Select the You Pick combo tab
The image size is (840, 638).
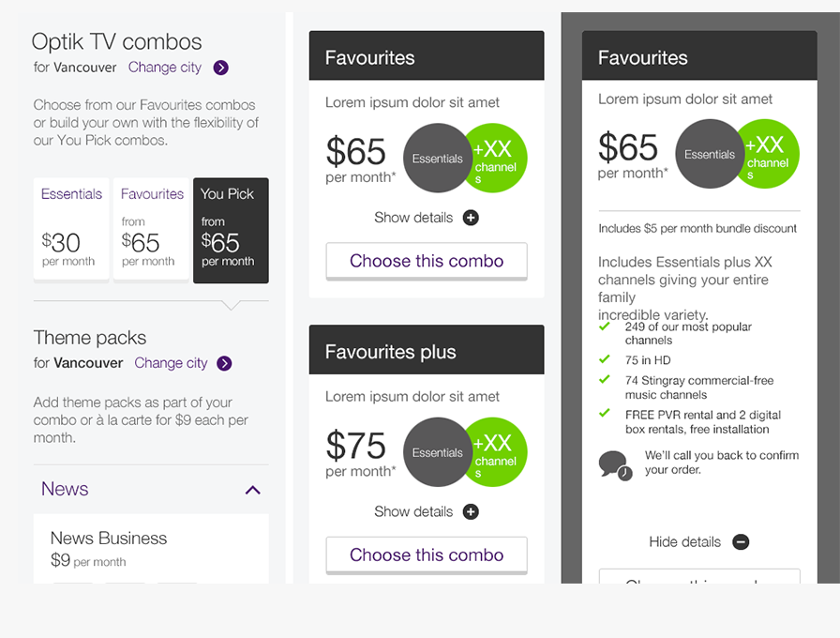tap(231, 231)
